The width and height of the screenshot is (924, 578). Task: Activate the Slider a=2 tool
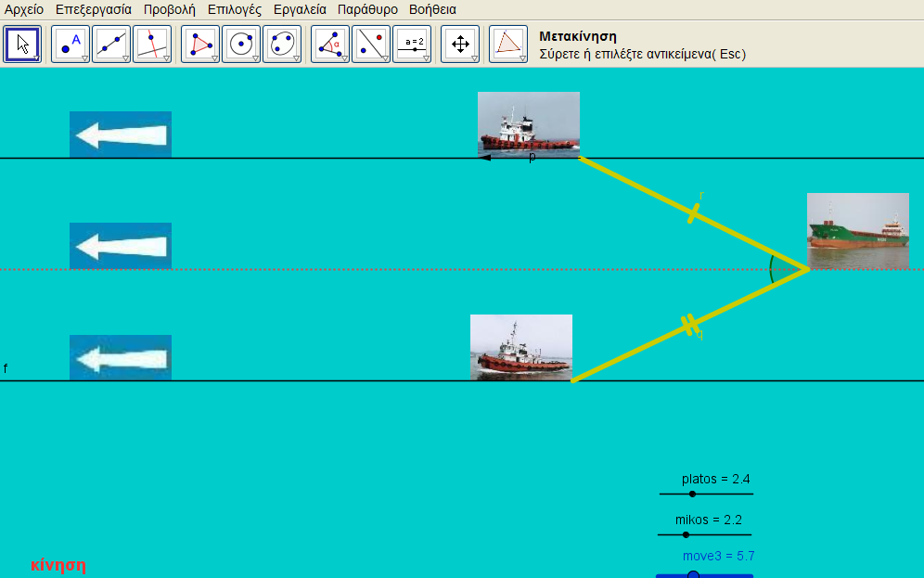click(412, 44)
